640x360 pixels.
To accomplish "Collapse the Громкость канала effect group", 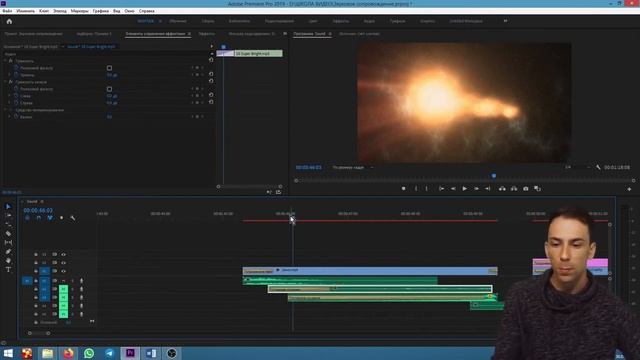I will pyautogui.click(x=5, y=82).
